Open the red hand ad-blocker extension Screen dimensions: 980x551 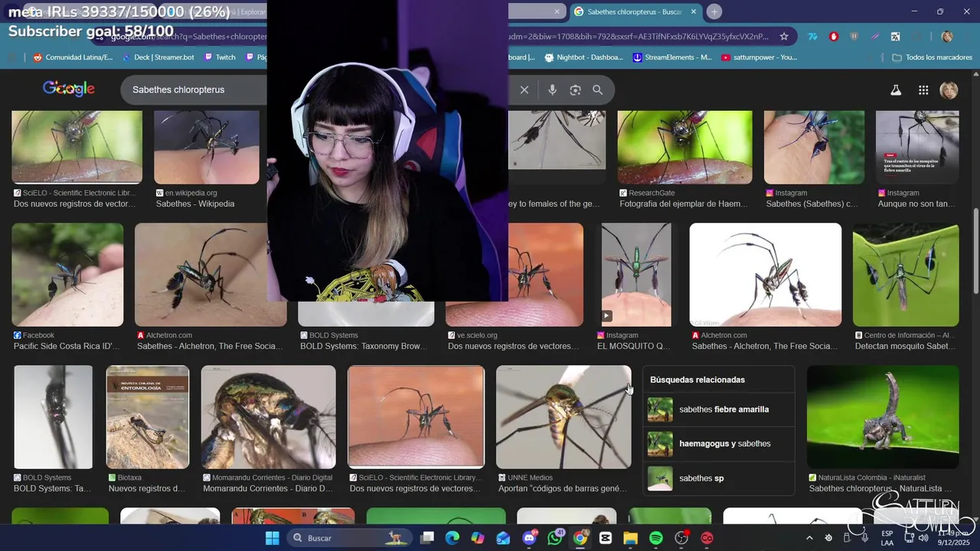[x=834, y=36]
